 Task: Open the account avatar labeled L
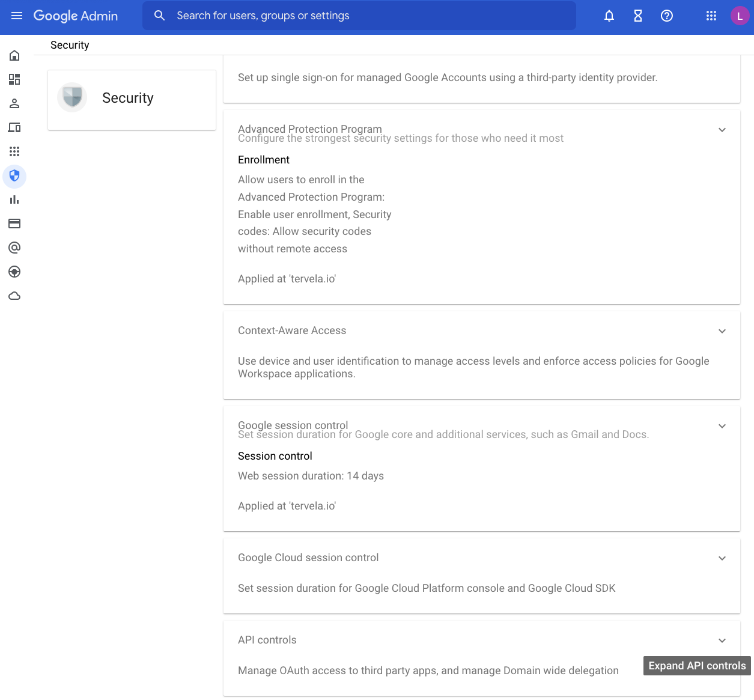pos(740,16)
